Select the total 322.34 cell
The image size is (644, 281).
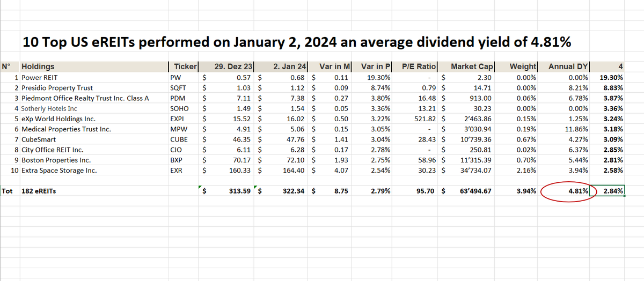tap(282, 191)
